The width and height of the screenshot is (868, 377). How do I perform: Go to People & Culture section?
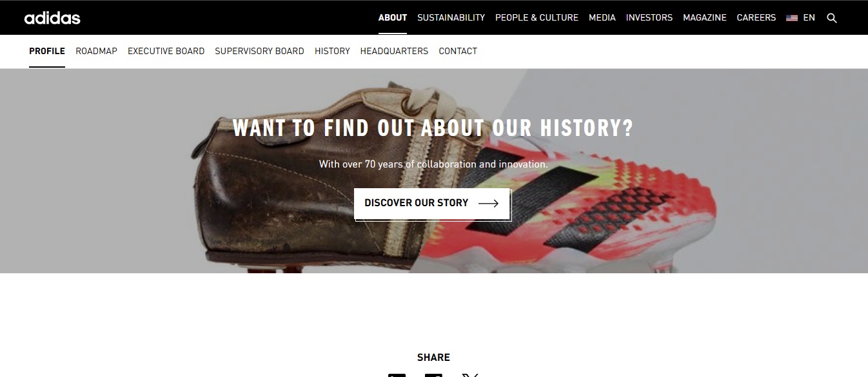pos(537,18)
